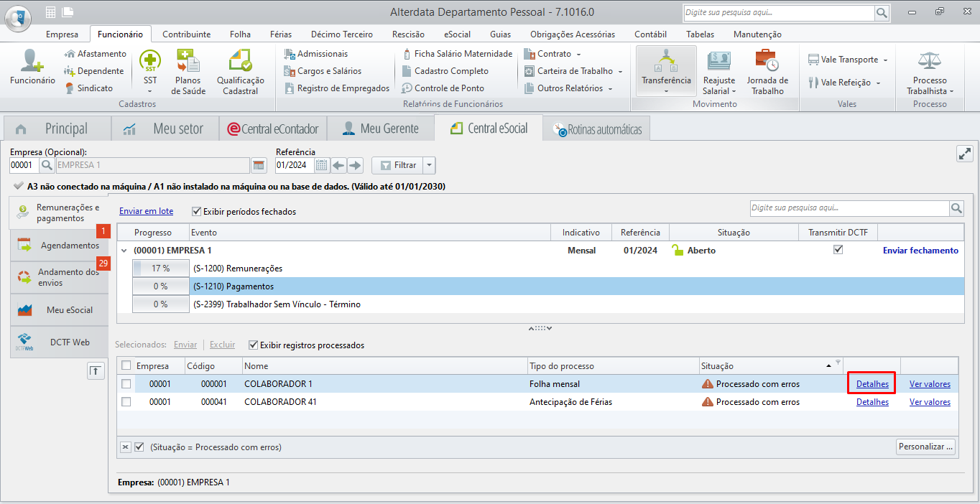Go to the next reference month
980x504 pixels.
click(355, 166)
